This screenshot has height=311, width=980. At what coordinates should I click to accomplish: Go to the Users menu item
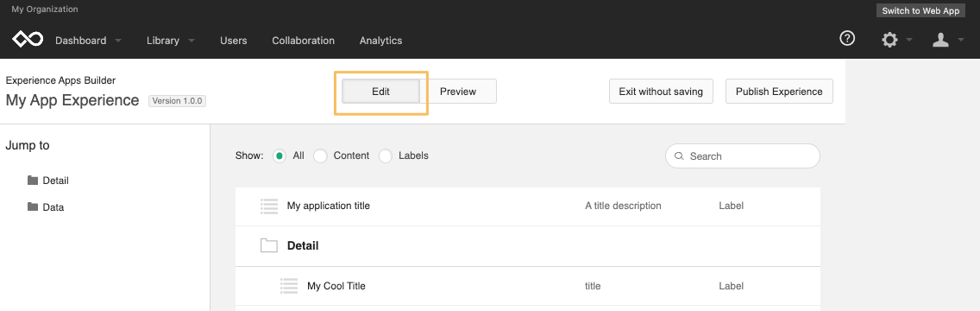point(233,40)
